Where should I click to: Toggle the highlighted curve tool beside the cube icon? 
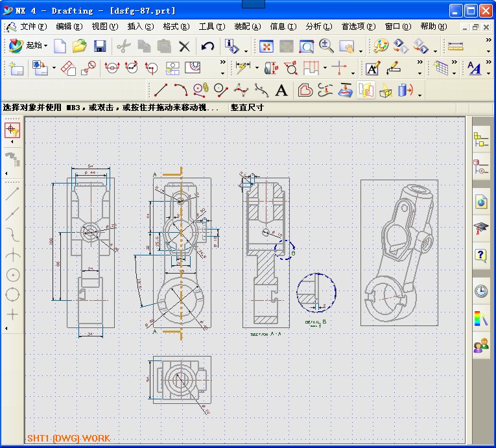(x=366, y=90)
